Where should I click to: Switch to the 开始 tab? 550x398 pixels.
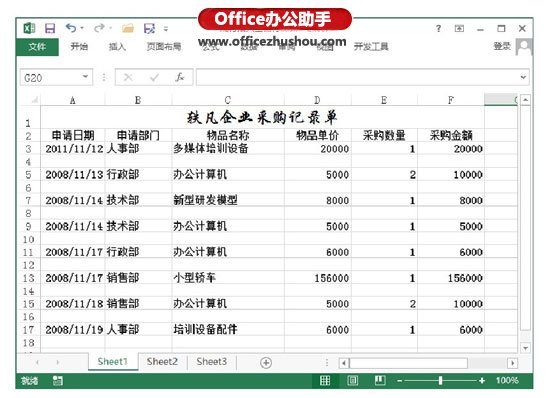pos(79,46)
